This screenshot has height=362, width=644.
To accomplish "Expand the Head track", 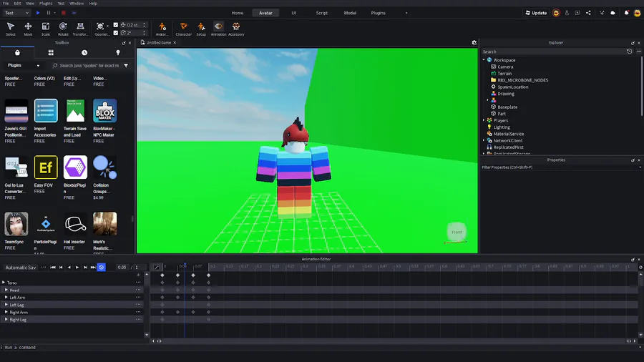I will tap(6, 290).
